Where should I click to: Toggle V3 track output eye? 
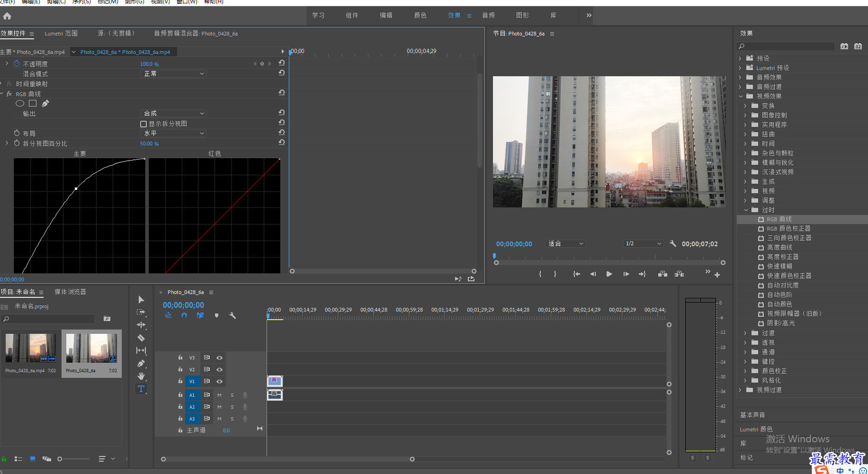pyautogui.click(x=219, y=358)
